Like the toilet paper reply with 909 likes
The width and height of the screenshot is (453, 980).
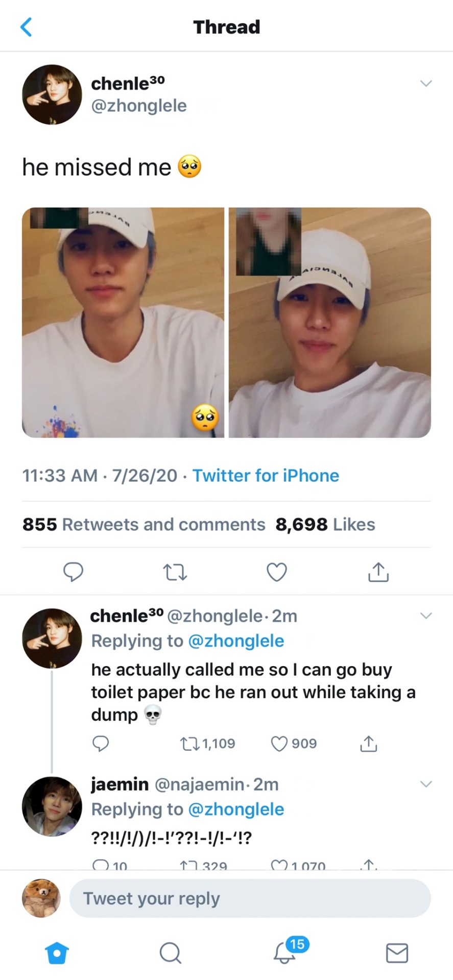(279, 744)
